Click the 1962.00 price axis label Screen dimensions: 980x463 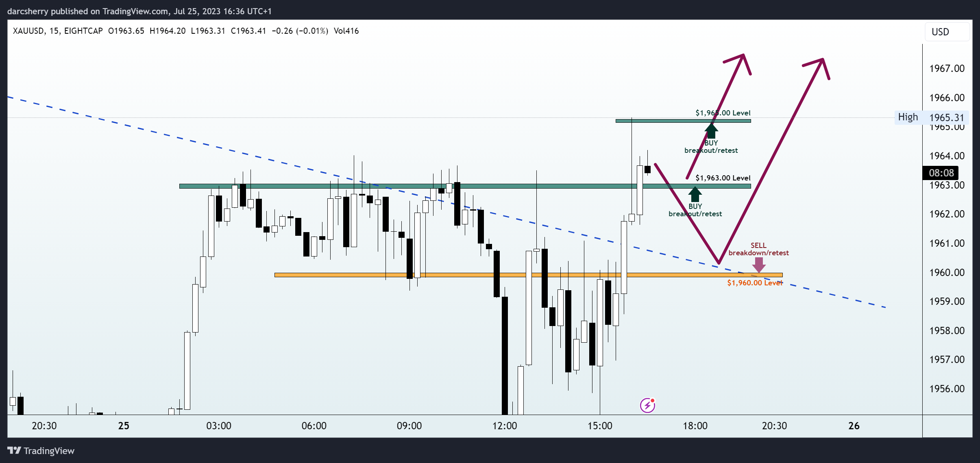click(x=947, y=214)
